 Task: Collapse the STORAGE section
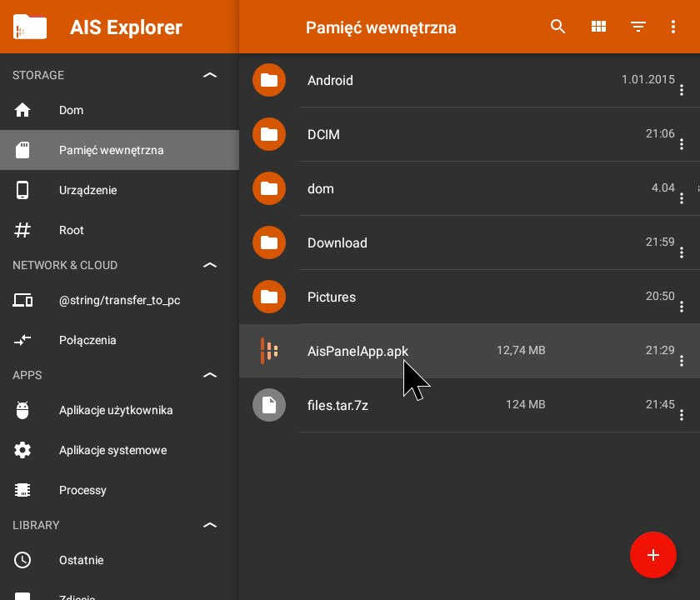pos(210,74)
